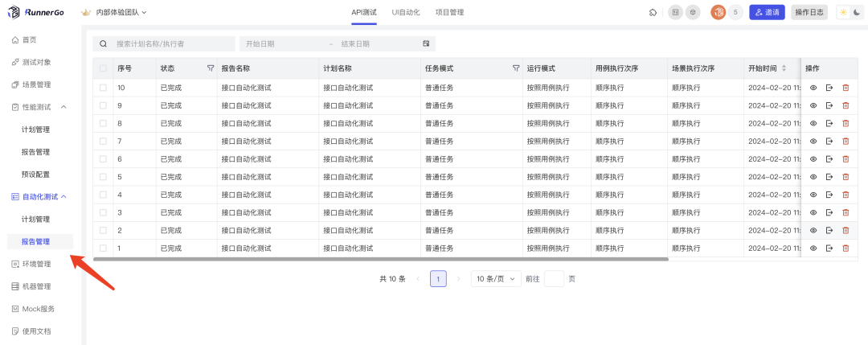
Task: Filter the 任务模式 column
Action: point(516,68)
